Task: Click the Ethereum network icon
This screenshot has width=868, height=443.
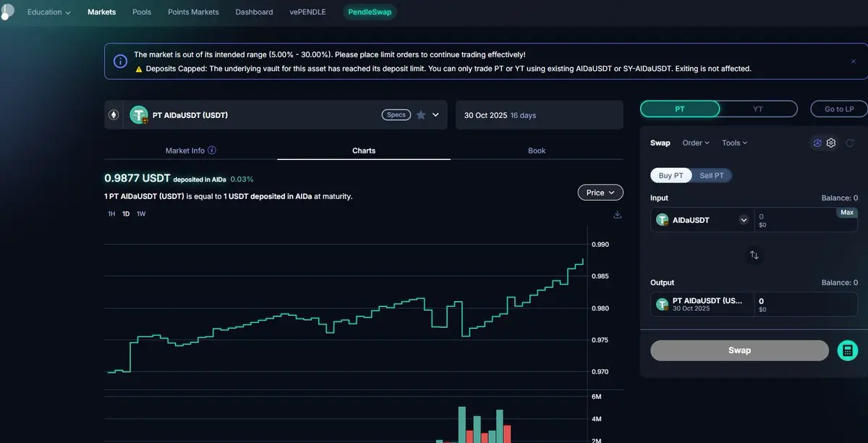Action: (x=114, y=114)
